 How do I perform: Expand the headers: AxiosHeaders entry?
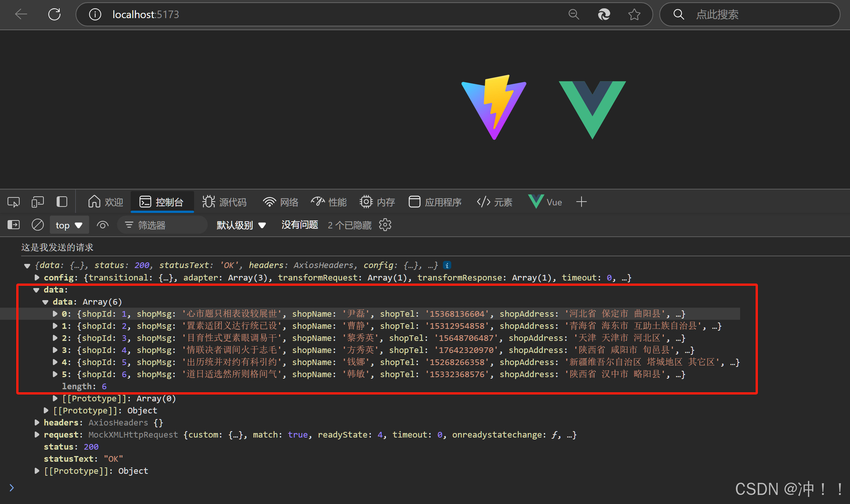pos(37,422)
